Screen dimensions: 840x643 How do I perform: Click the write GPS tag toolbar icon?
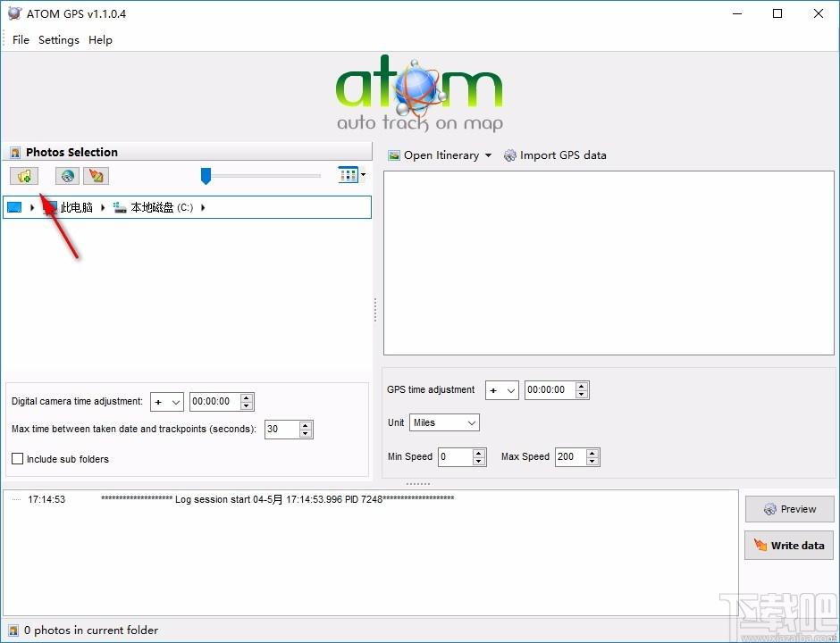point(96,176)
